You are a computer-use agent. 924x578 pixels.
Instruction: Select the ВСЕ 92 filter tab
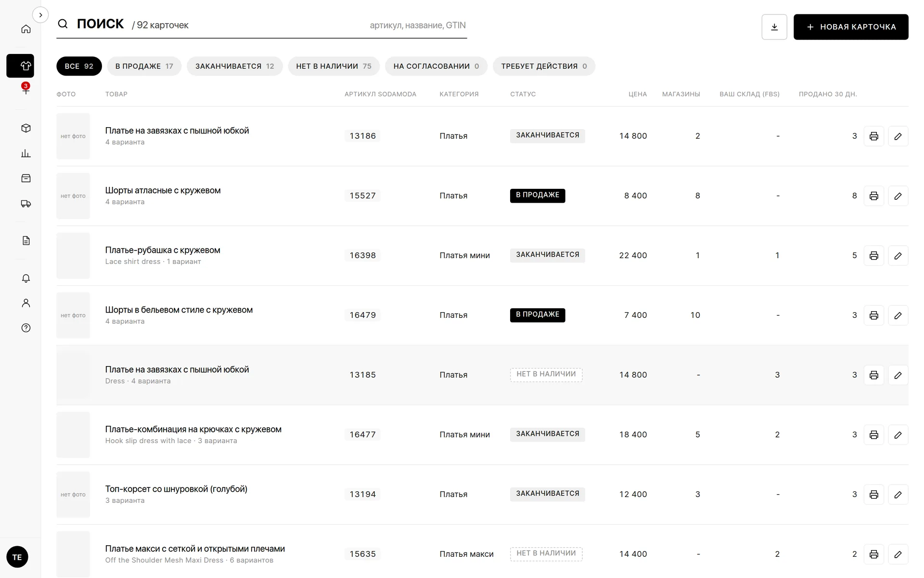pos(79,66)
